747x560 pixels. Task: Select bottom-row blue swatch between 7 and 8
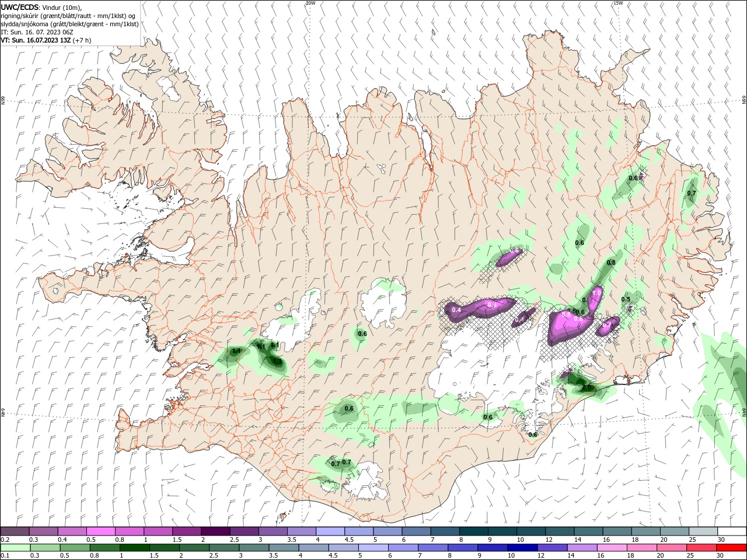click(433, 548)
